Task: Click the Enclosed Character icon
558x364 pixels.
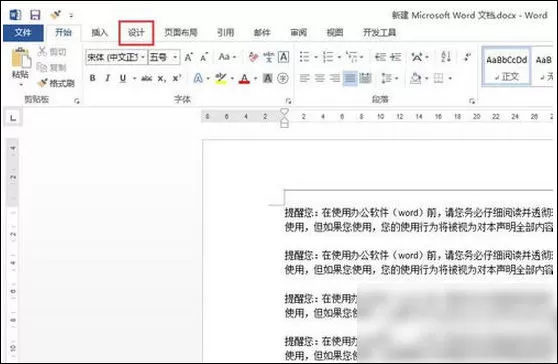Action: pos(283,78)
